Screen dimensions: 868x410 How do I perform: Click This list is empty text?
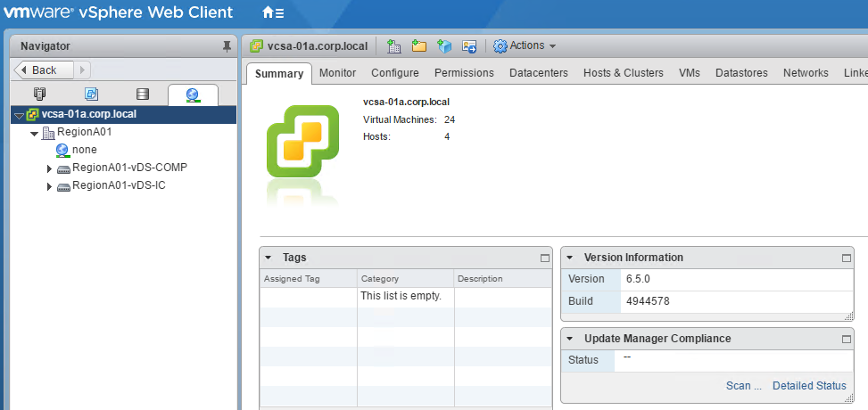(x=401, y=296)
